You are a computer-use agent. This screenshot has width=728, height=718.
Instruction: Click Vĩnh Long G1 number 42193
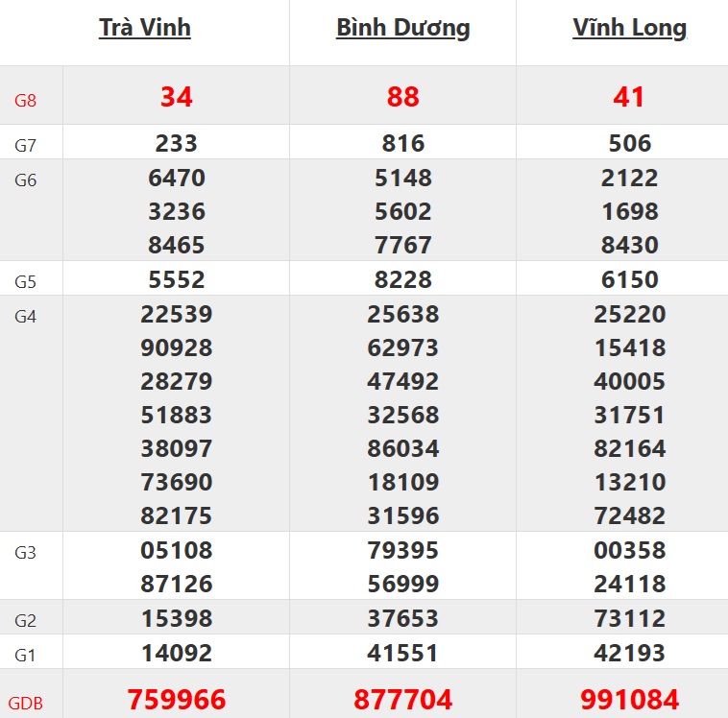(x=629, y=654)
